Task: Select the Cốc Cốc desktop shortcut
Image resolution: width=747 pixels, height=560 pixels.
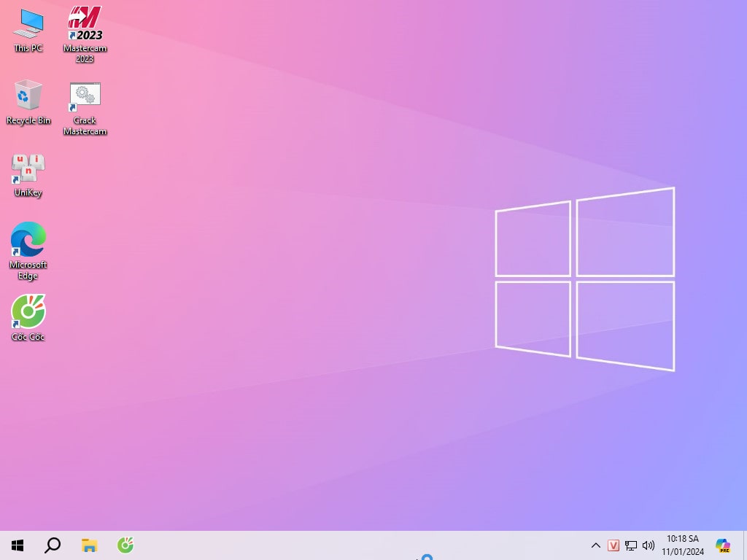Action: coord(28,318)
